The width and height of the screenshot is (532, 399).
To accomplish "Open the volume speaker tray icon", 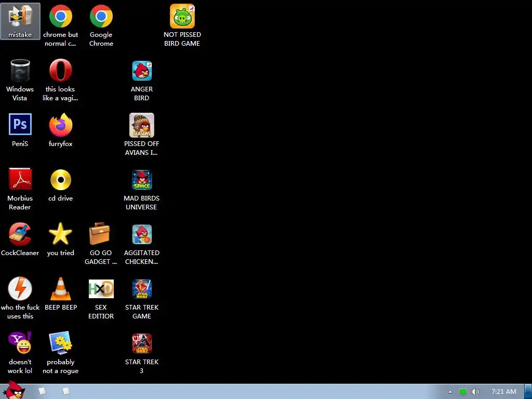I will (x=475, y=392).
